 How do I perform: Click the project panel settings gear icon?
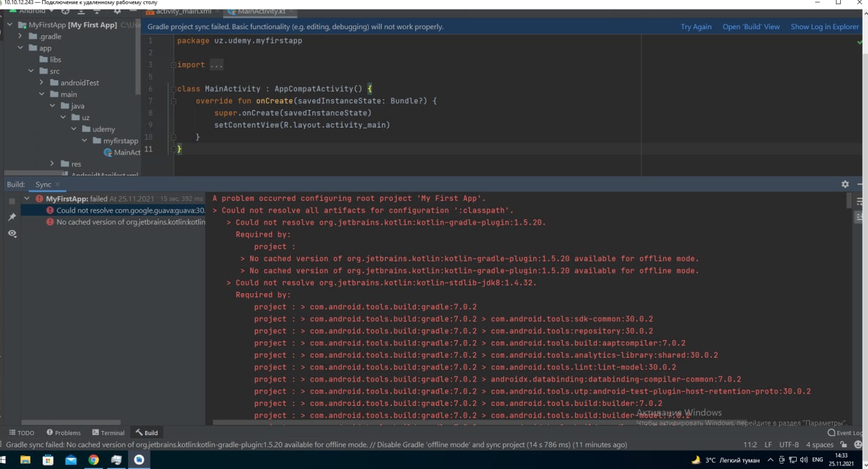coord(117,11)
